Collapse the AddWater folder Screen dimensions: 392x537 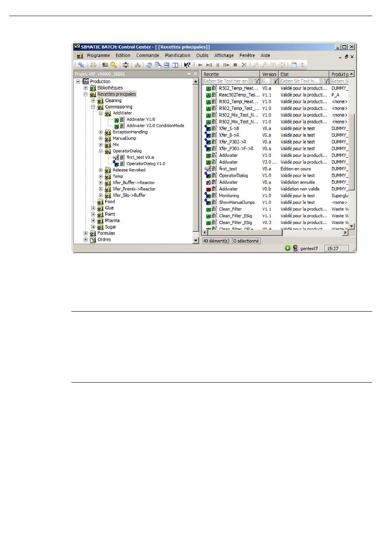pyautogui.click(x=101, y=113)
